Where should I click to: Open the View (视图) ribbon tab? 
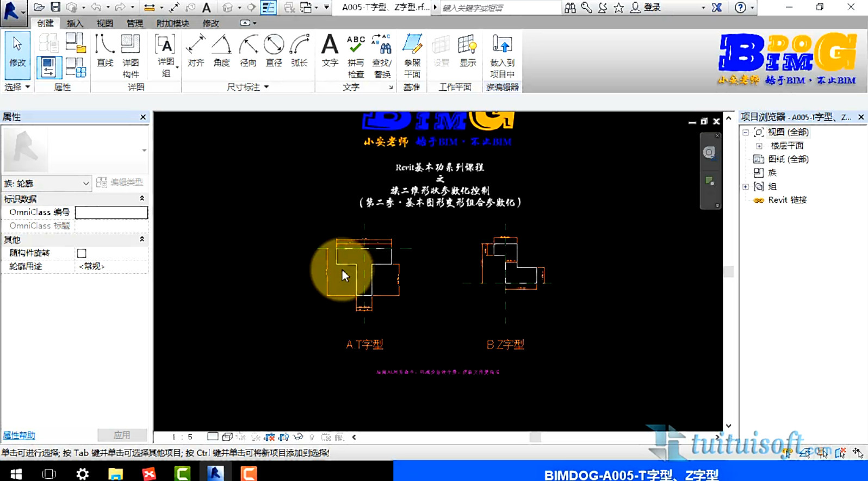click(x=105, y=23)
